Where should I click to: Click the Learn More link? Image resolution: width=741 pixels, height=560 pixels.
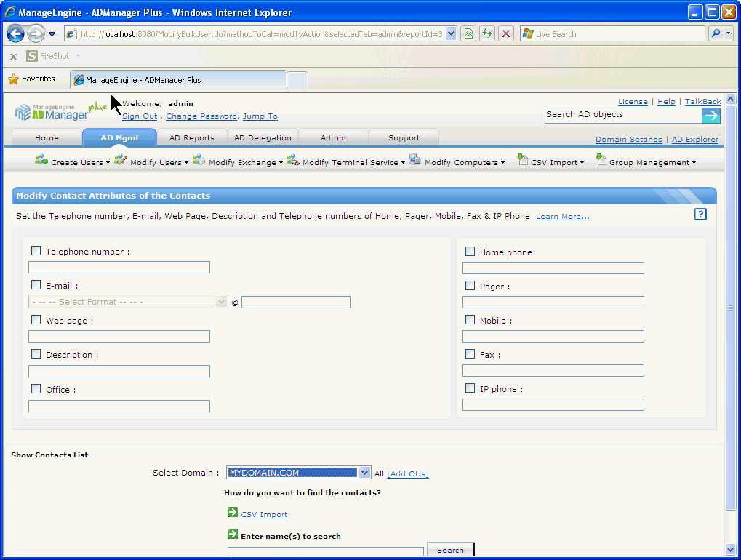(562, 217)
